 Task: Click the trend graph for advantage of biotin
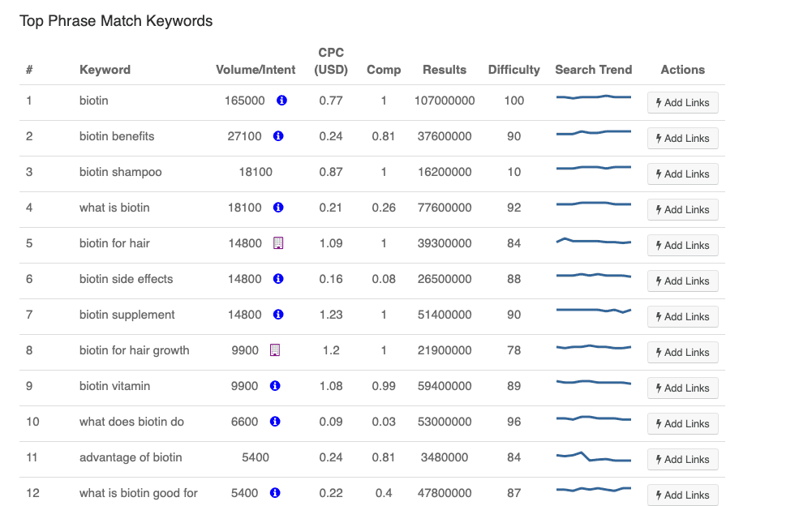[x=593, y=457]
